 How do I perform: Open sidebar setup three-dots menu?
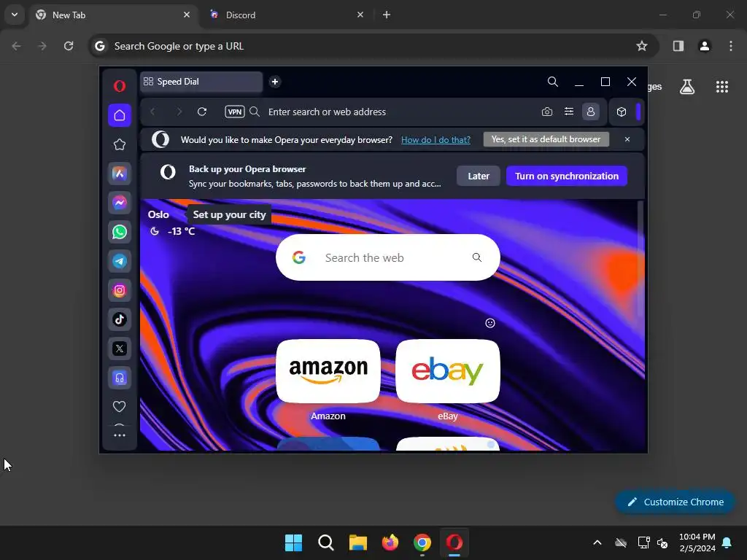tap(120, 435)
